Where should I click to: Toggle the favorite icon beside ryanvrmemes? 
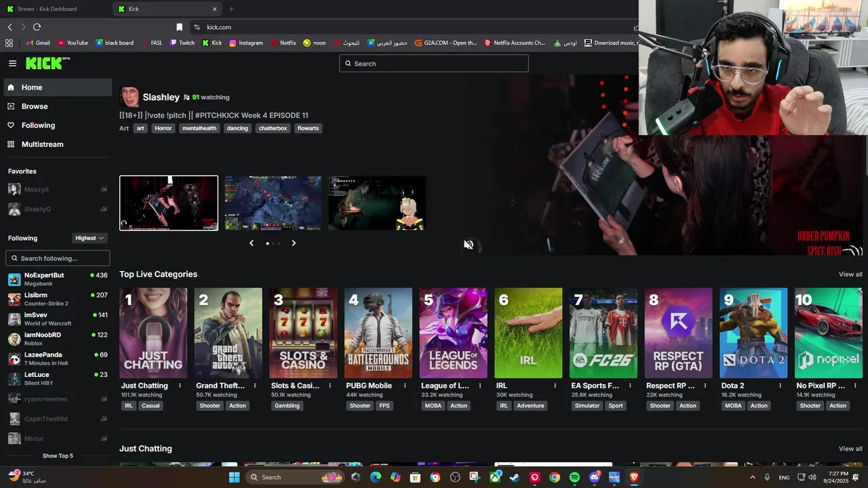[104, 399]
